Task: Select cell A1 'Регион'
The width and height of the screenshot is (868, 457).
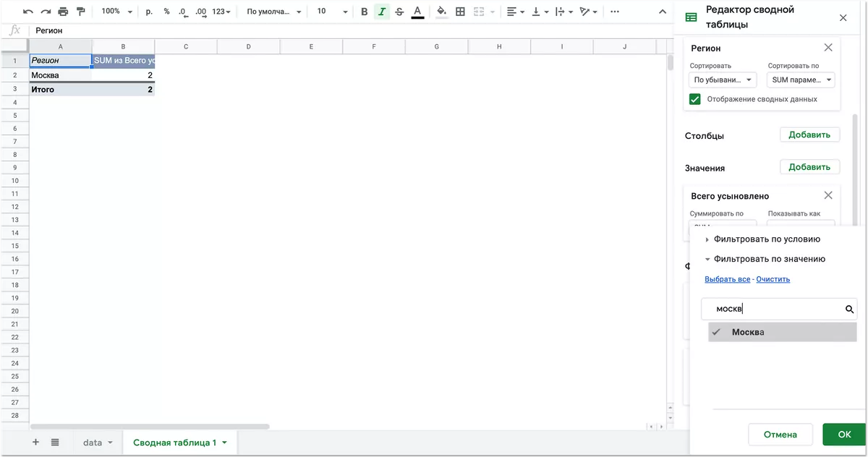Action: tap(60, 61)
